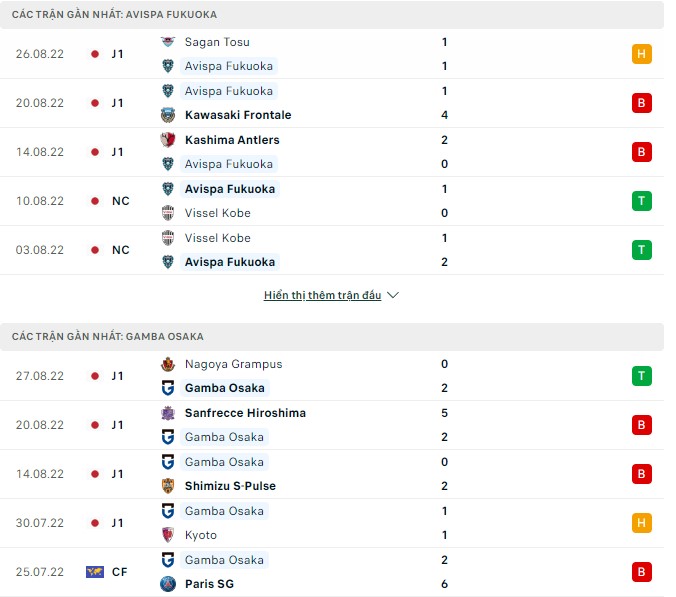The width and height of the screenshot is (676, 597).
Task: Click the CF competition flag icon
Action: click(95, 572)
